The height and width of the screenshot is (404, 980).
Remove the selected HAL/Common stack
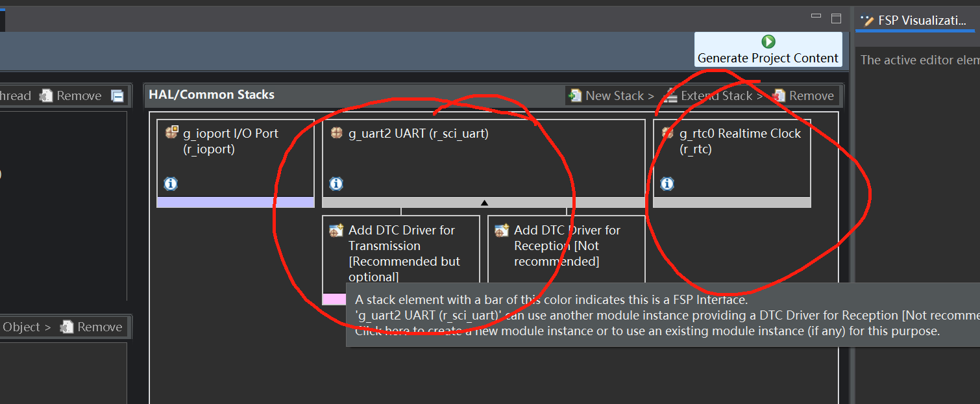point(803,95)
